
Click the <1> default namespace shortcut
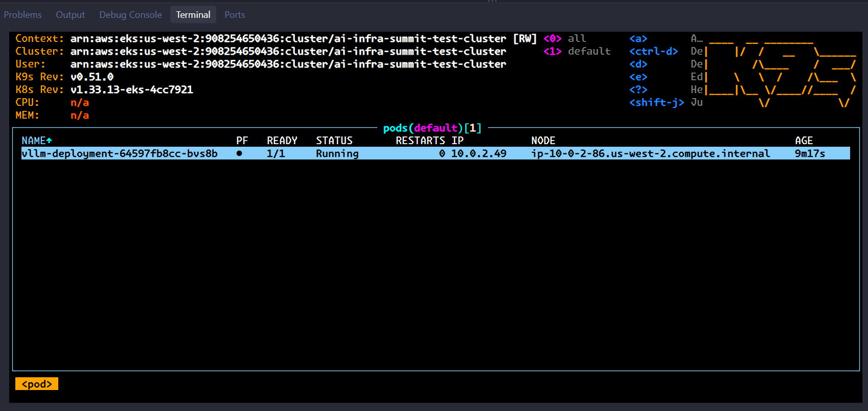coord(577,51)
